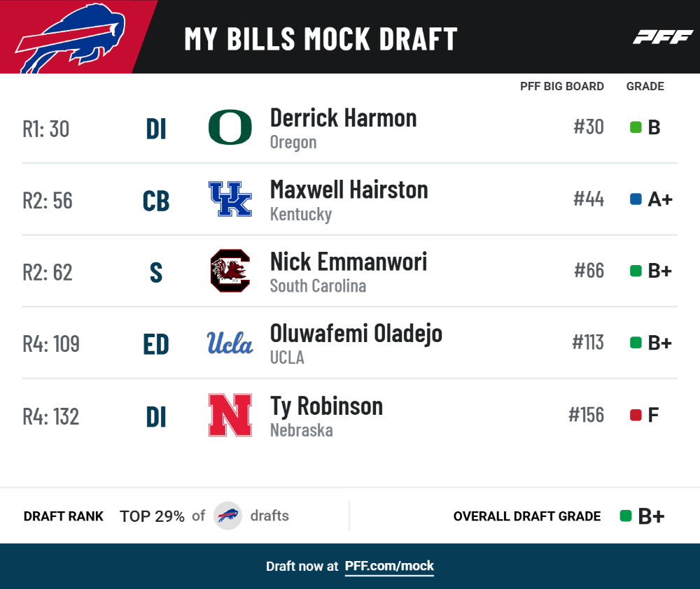
Task: Click the South Carolina Gamecocks logo
Action: coord(230,271)
